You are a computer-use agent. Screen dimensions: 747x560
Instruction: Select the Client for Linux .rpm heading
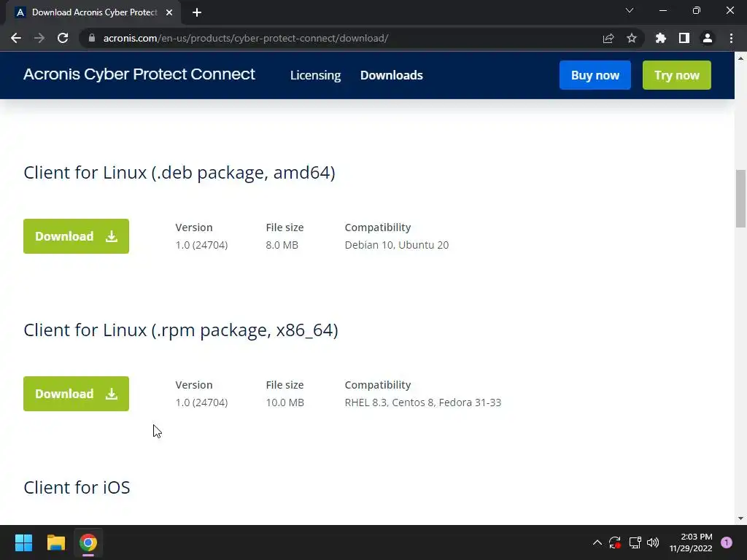click(x=181, y=330)
